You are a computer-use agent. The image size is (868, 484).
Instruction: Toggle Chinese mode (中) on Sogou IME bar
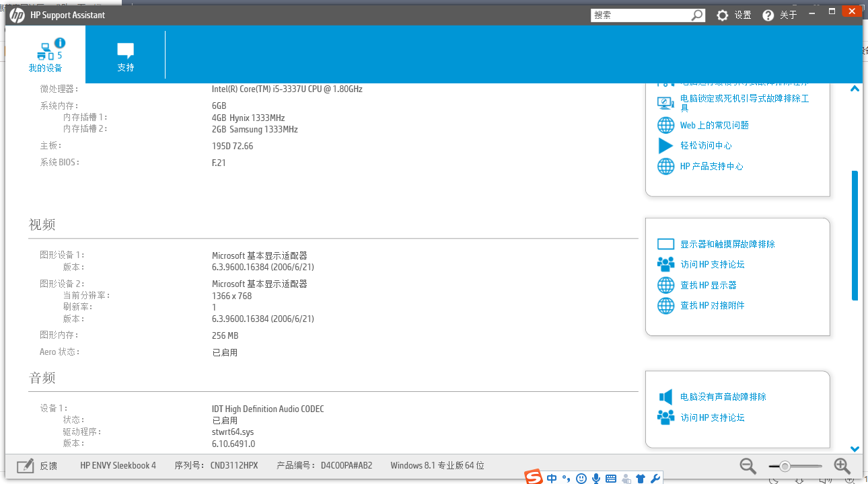[x=552, y=479]
